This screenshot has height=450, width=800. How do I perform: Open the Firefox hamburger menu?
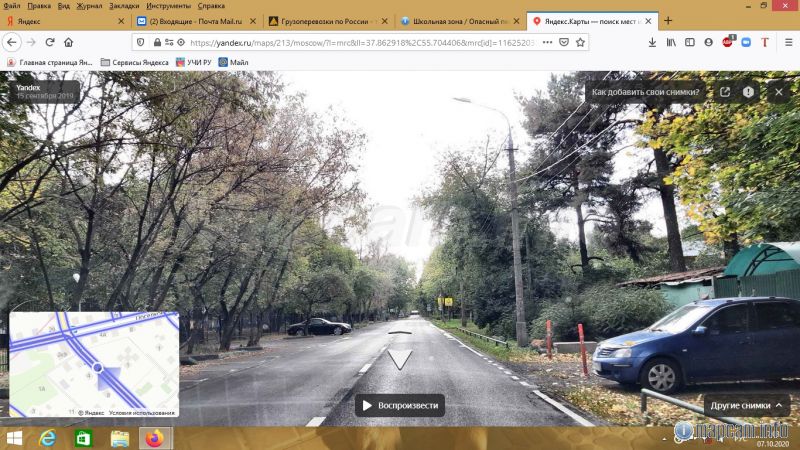click(787, 42)
